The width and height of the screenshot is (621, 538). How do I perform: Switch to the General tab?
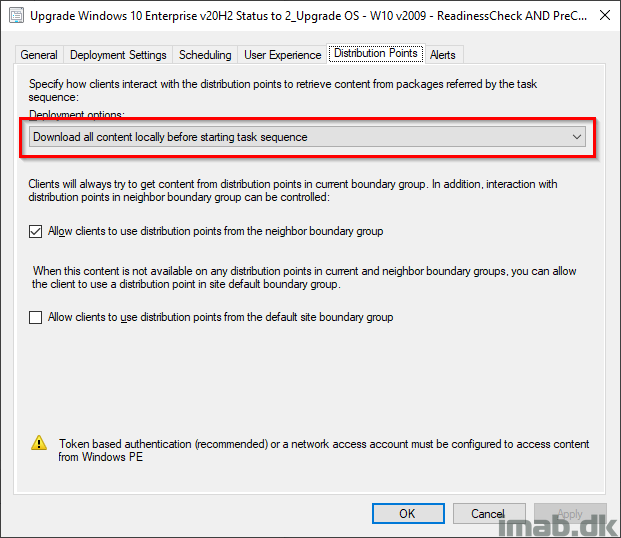point(39,55)
